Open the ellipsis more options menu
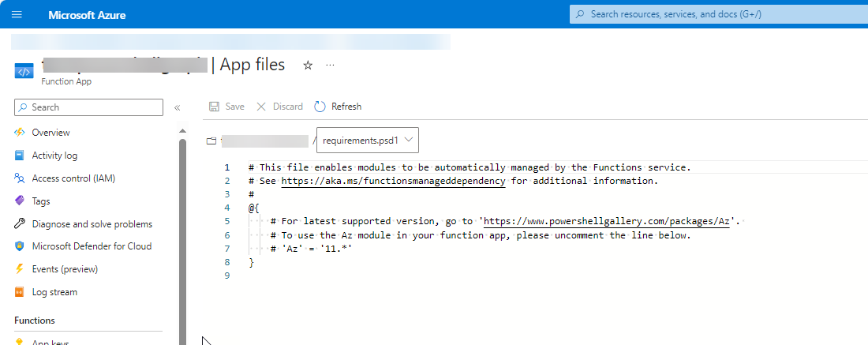Viewport: 868px width, 345px height. coord(330,66)
